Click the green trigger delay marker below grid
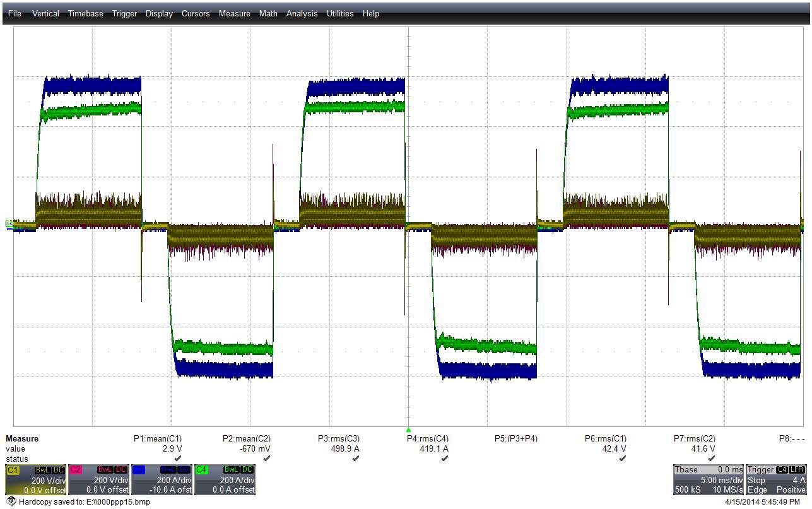 [x=408, y=430]
